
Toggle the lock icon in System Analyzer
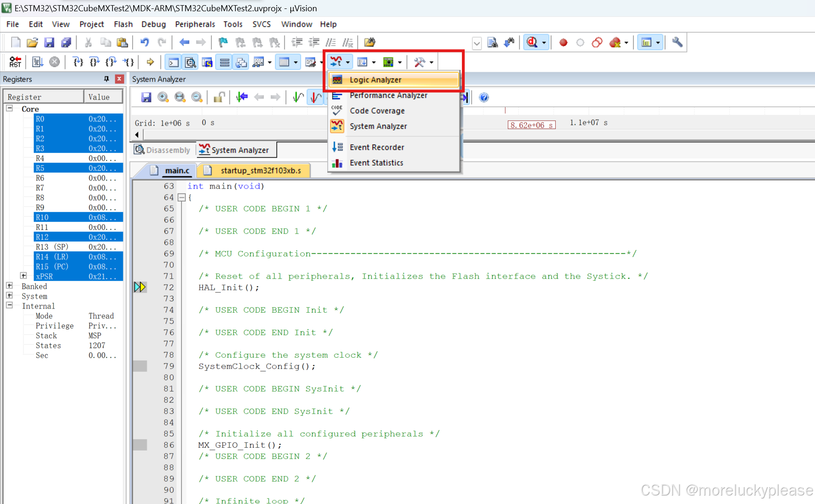(219, 97)
